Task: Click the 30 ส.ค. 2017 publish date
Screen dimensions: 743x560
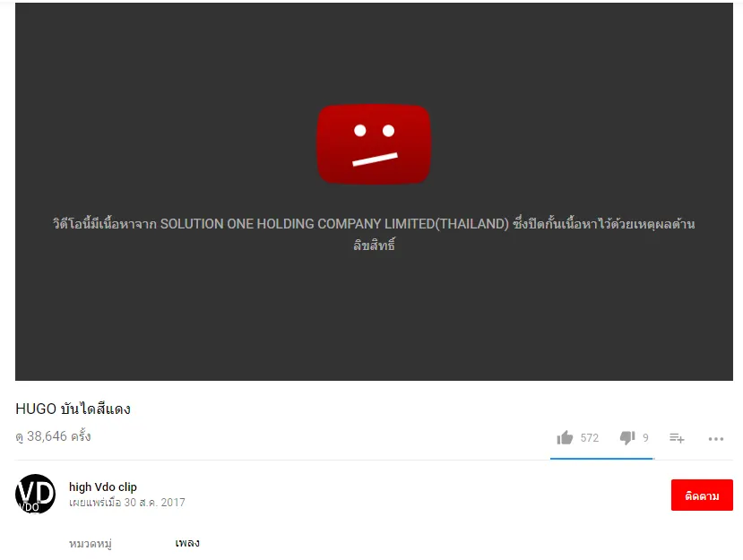Action: (154, 502)
